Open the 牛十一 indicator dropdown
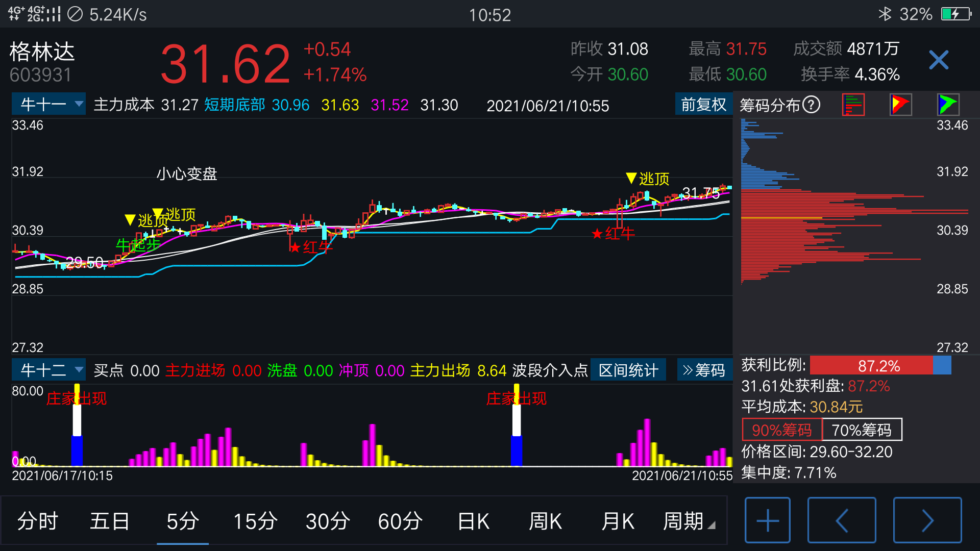The height and width of the screenshot is (551, 980). [48, 104]
